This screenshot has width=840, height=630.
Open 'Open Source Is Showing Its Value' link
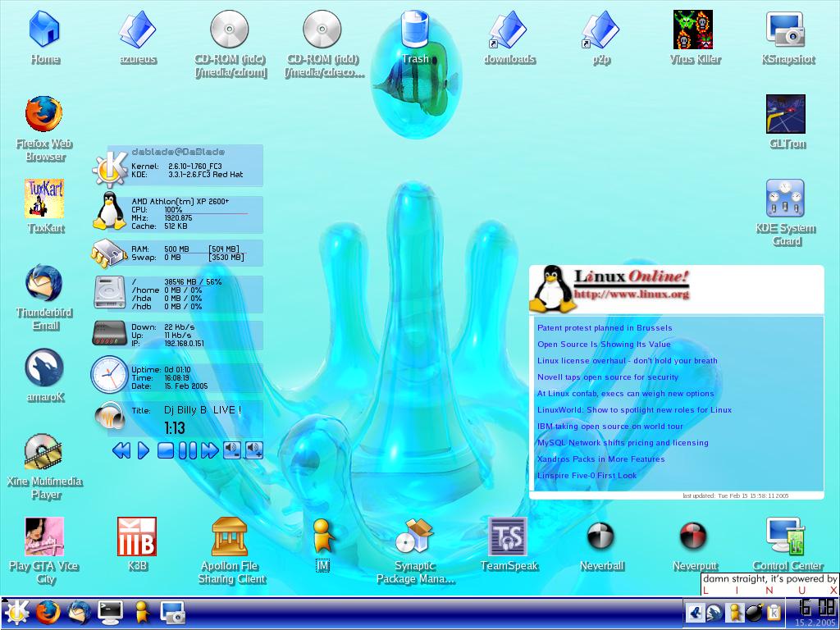pyautogui.click(x=604, y=345)
